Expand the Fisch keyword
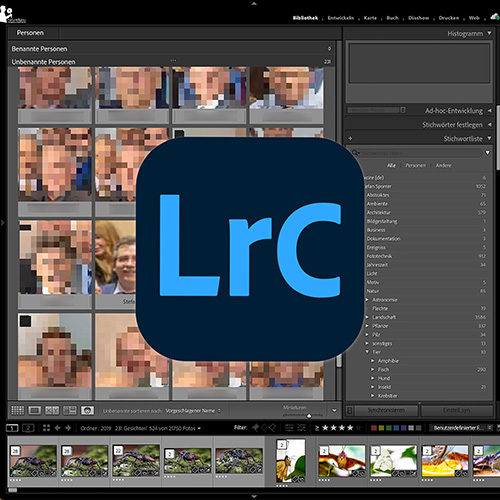500x500 pixels. point(373,369)
